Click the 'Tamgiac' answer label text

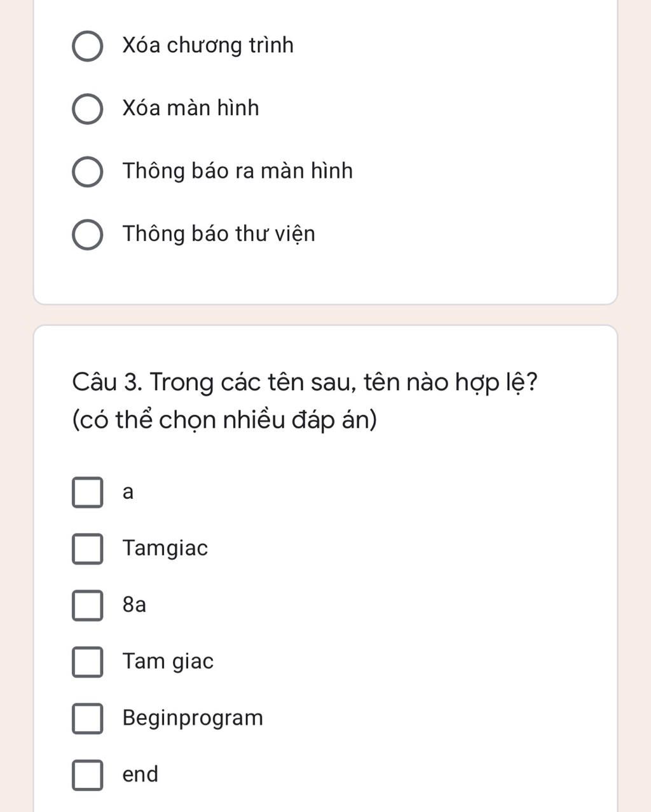point(165,548)
